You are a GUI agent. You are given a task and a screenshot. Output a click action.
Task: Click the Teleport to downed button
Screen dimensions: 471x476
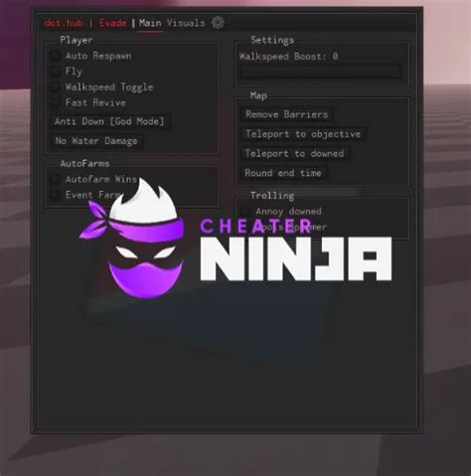click(294, 154)
